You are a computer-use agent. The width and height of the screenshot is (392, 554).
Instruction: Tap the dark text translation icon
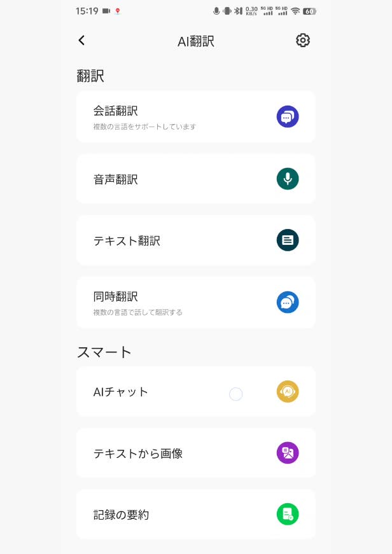(x=288, y=240)
